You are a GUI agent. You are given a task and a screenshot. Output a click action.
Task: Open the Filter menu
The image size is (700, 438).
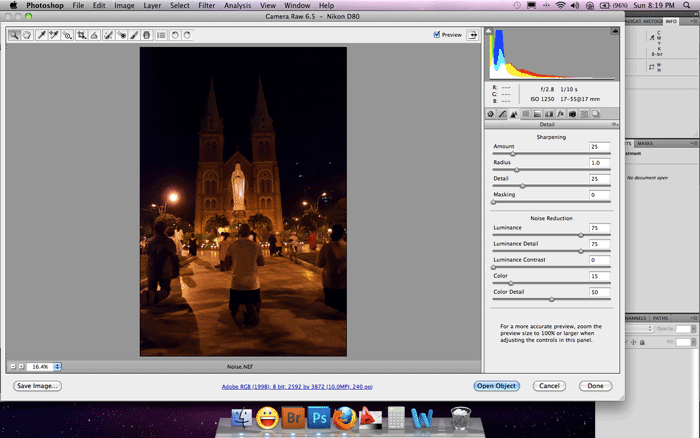(207, 6)
